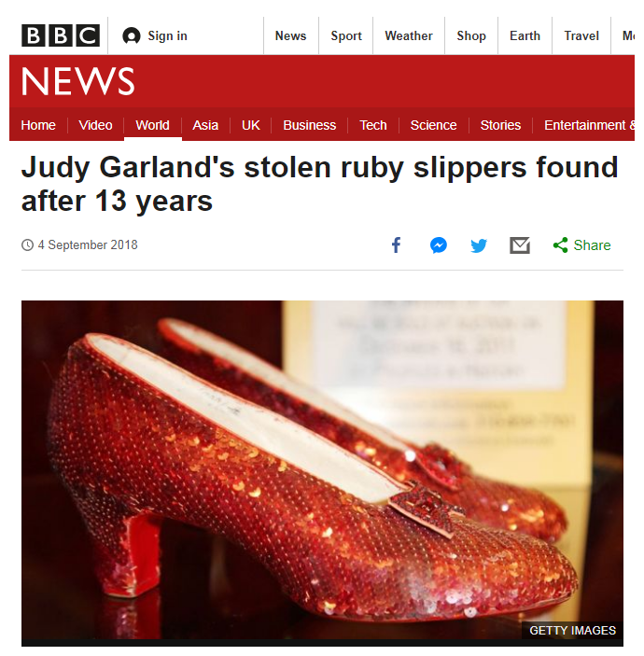Click the BBC logo
The height and width of the screenshot is (656, 644).
(x=61, y=35)
